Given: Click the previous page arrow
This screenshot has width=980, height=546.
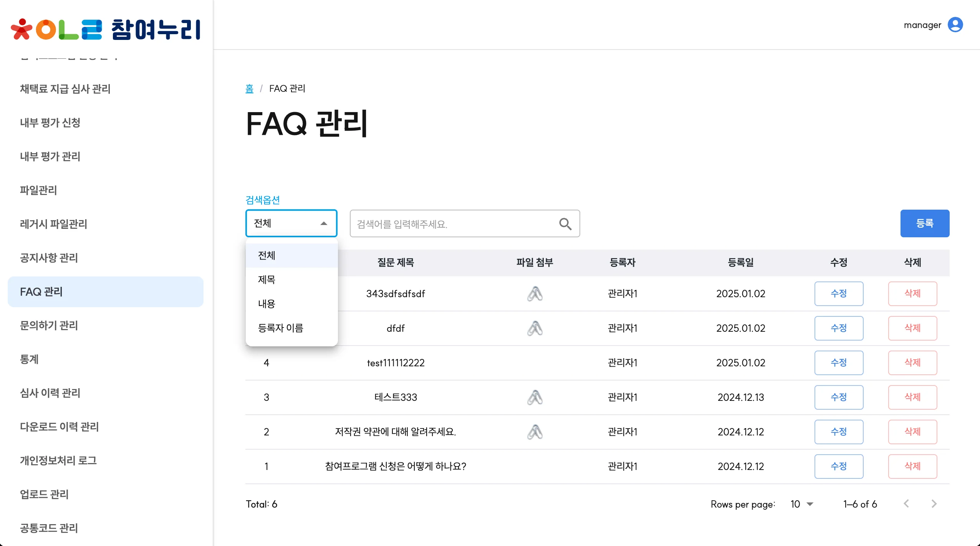Looking at the screenshot, I should click(907, 504).
